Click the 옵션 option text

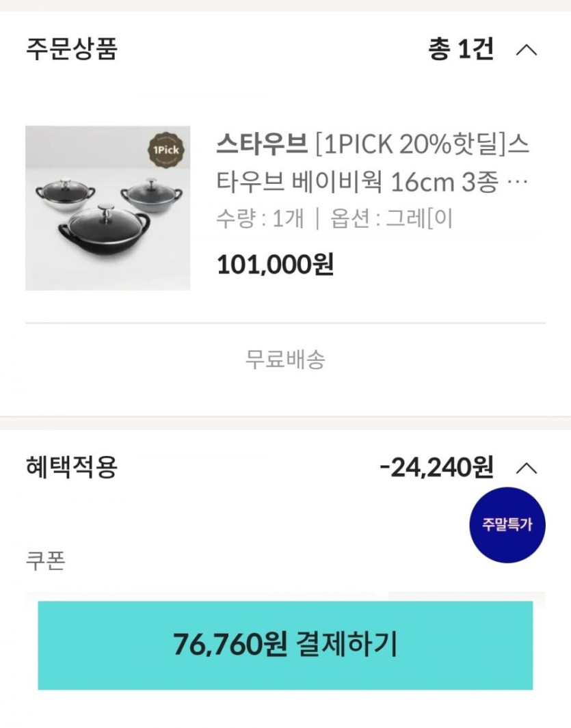pyautogui.click(x=391, y=219)
